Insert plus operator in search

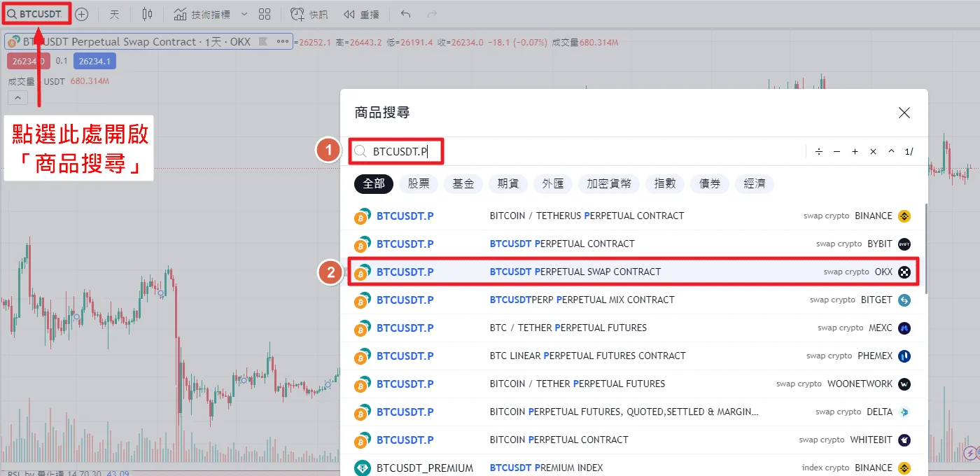[x=855, y=151]
